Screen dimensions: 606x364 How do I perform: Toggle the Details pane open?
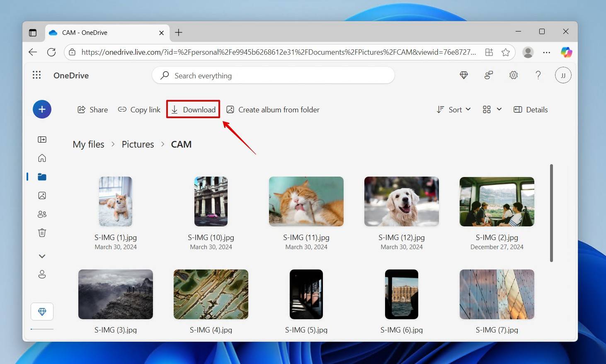531,109
